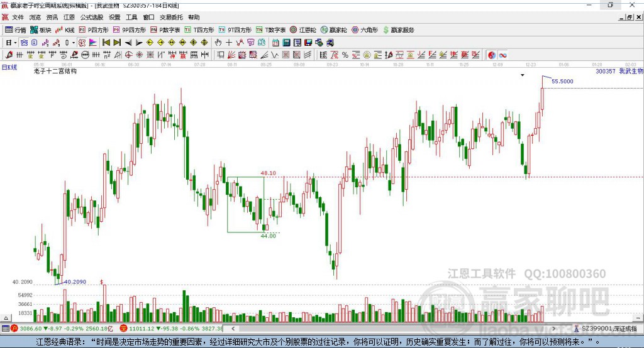
Task: Click the zigzag points line icon
Action: [x=240, y=43]
